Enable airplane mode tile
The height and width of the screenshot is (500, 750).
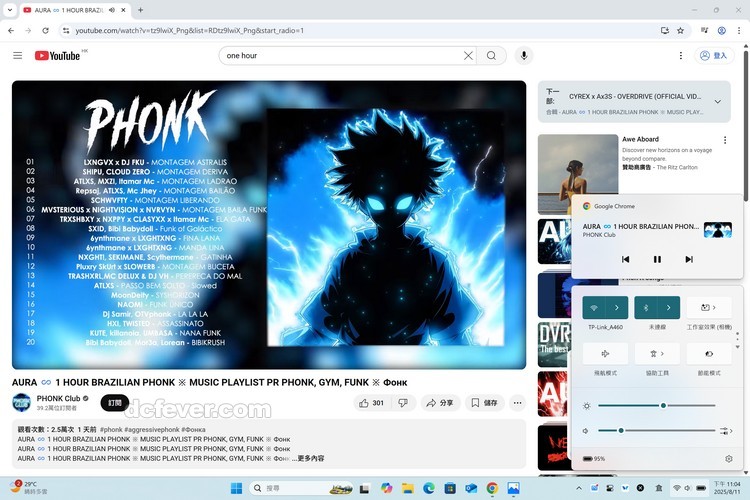[x=605, y=354]
